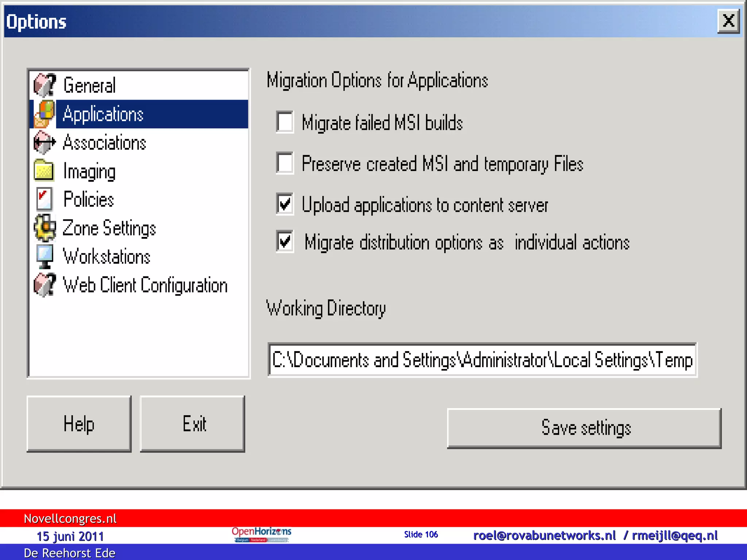Click the Applications category icon

44,114
